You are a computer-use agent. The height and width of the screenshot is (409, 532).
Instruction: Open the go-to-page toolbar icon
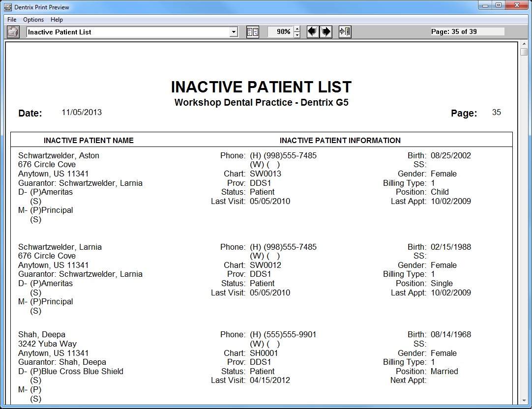coord(345,31)
